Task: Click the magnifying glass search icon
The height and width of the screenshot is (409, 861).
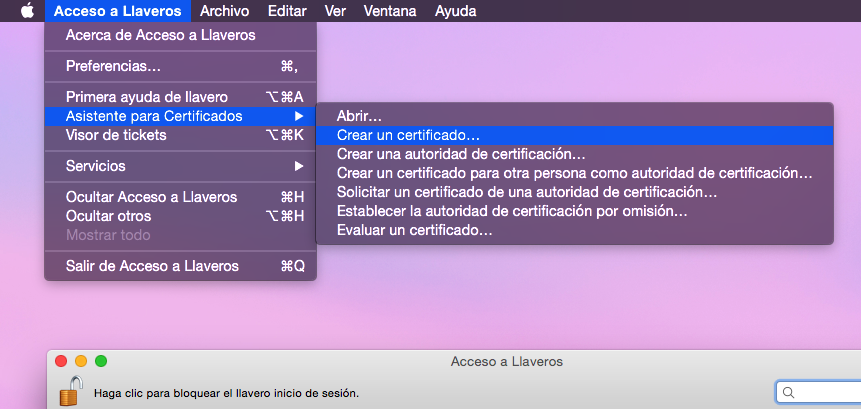Action: click(x=789, y=393)
